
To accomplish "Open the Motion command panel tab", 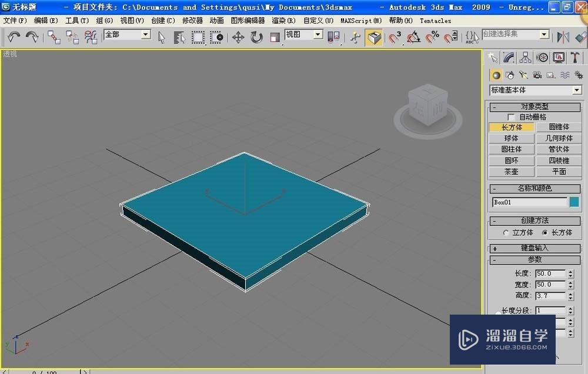I will [x=542, y=58].
